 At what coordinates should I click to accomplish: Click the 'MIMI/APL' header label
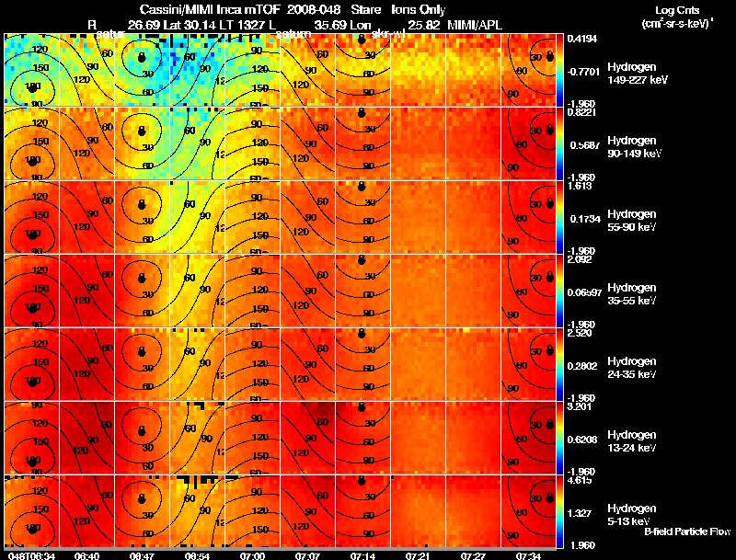point(475,25)
